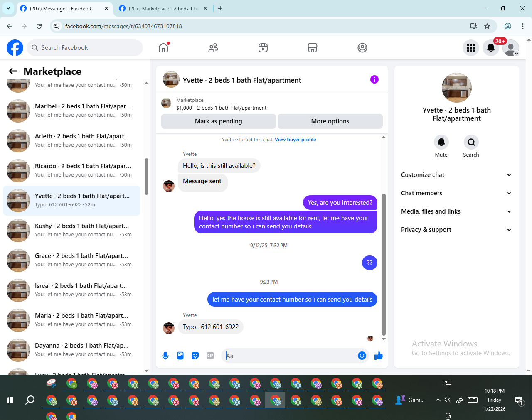Screen dimensions: 532x420
Task: Open the Gaming icon in top navigation
Action: (x=362, y=48)
